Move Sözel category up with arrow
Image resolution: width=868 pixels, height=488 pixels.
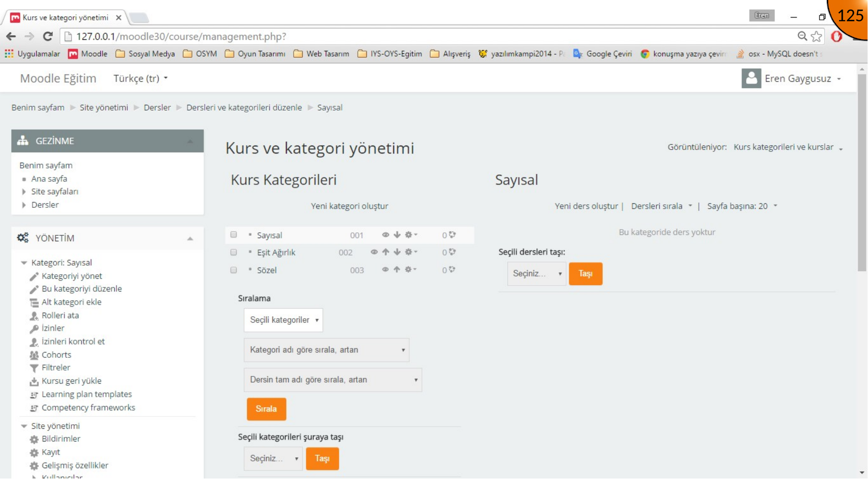pos(397,270)
